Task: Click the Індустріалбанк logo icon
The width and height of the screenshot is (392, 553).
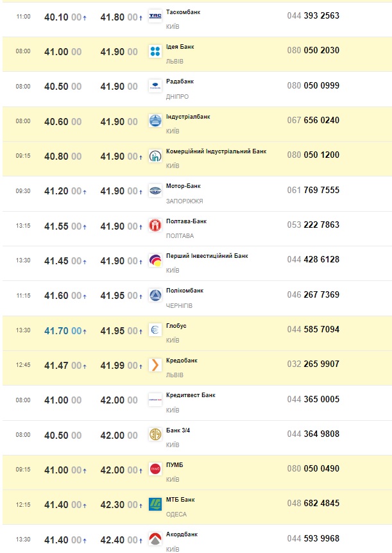Action: pyautogui.click(x=155, y=121)
